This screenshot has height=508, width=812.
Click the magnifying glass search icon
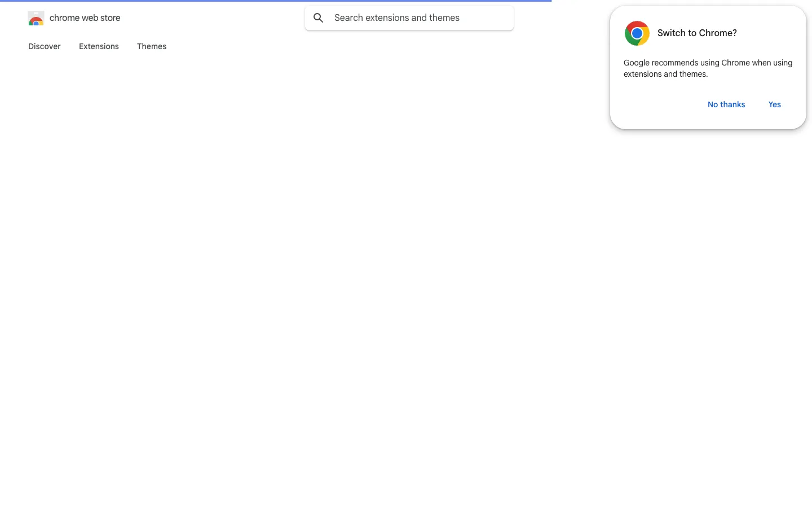[319, 18]
